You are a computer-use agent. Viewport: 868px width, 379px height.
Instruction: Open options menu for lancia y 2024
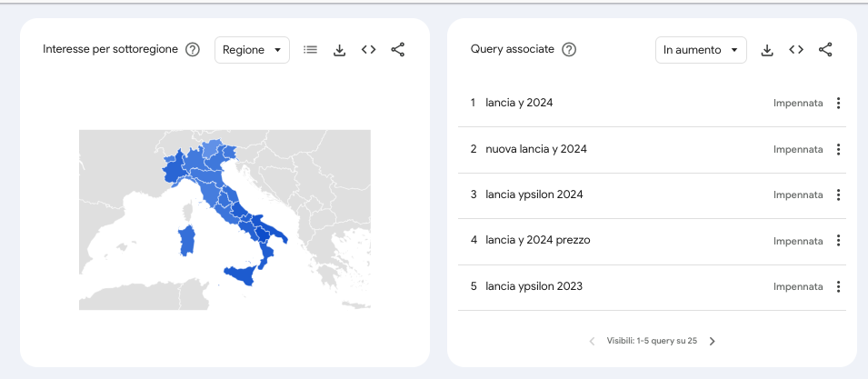click(x=838, y=103)
